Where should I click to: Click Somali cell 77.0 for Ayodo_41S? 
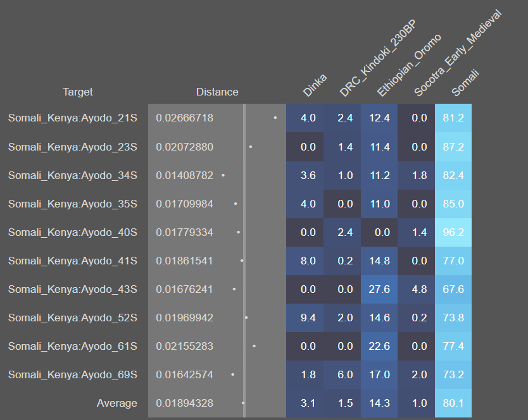(x=453, y=261)
